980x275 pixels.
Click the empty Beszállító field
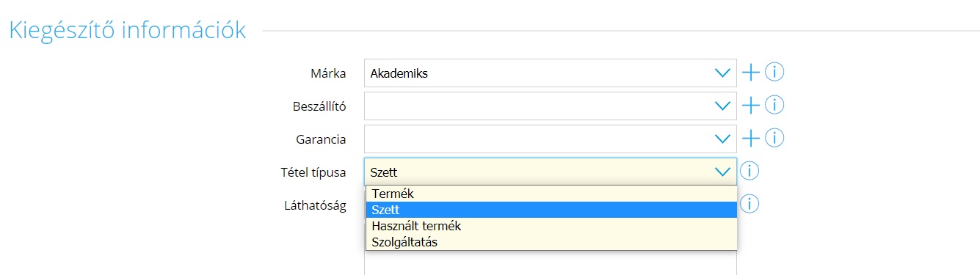pyautogui.click(x=551, y=106)
